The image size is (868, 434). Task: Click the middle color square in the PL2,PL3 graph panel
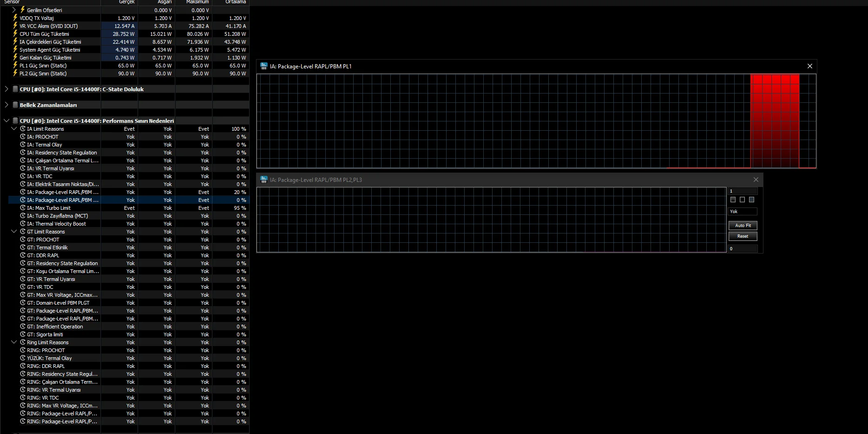pyautogui.click(x=743, y=200)
